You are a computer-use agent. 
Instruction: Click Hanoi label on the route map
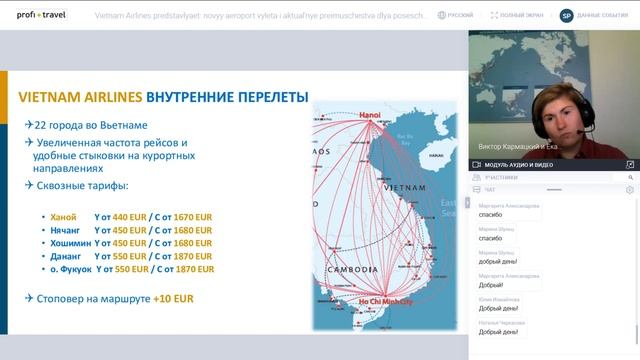[x=370, y=115]
